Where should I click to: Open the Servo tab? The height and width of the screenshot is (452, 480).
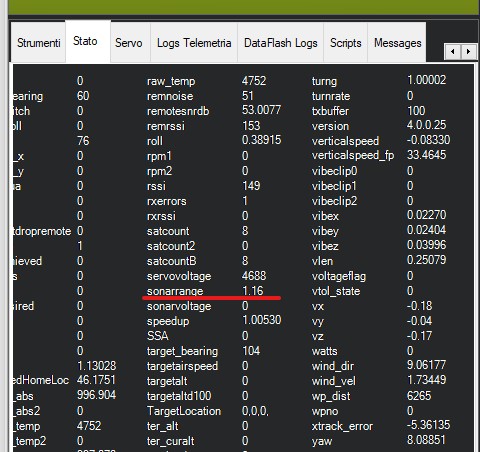tap(130, 43)
